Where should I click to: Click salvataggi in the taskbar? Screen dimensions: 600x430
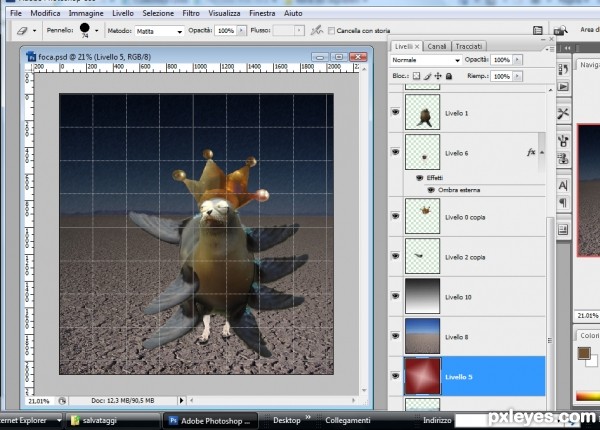112,420
